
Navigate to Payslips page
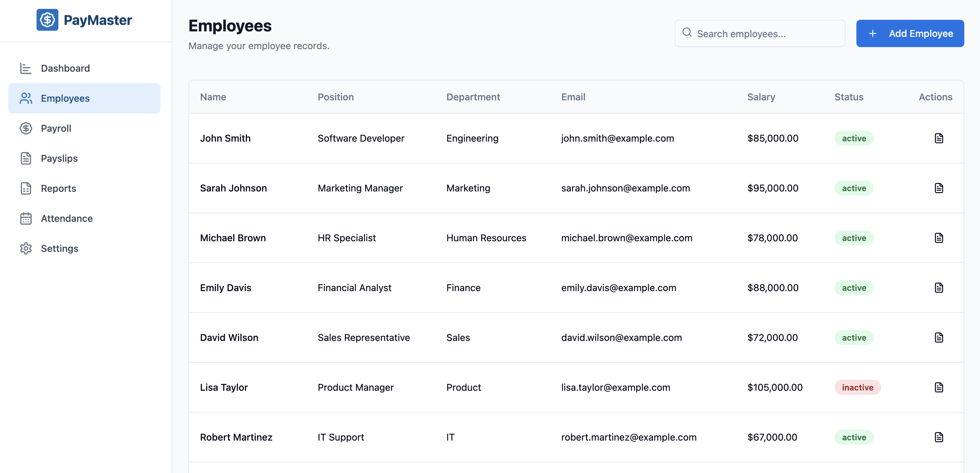coord(59,159)
